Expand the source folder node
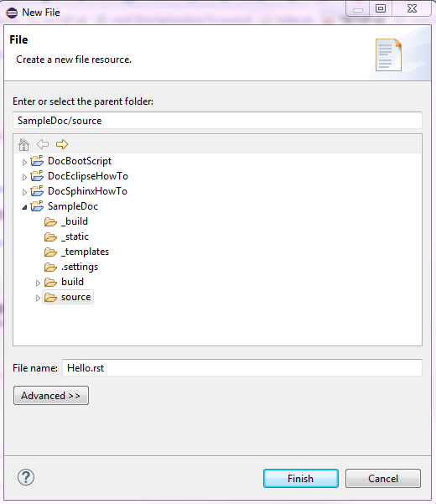The width and height of the screenshot is (436, 504). pyautogui.click(x=38, y=298)
